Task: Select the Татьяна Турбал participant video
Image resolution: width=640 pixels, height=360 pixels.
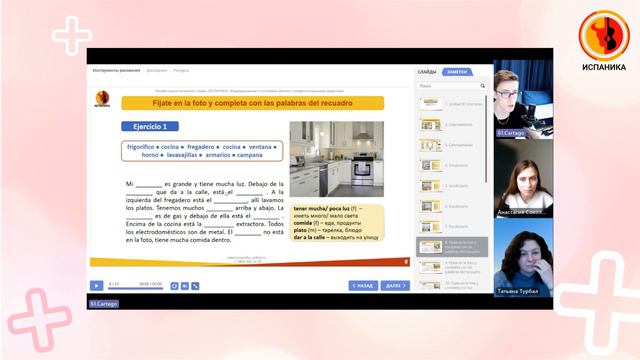Action: 523,257
